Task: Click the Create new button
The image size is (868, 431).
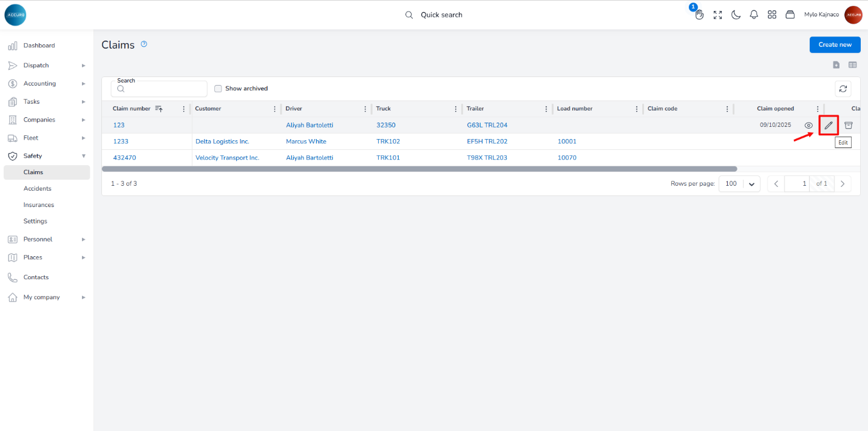Action: (x=835, y=44)
